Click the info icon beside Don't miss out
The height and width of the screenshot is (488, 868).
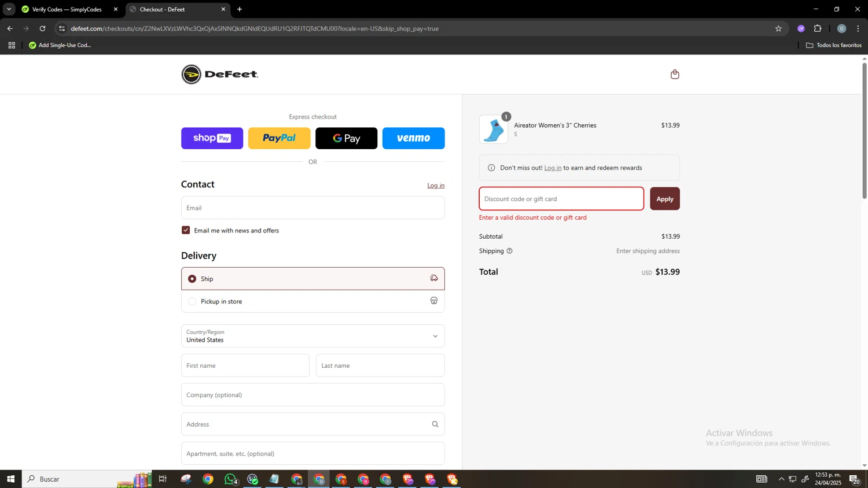[x=491, y=168]
